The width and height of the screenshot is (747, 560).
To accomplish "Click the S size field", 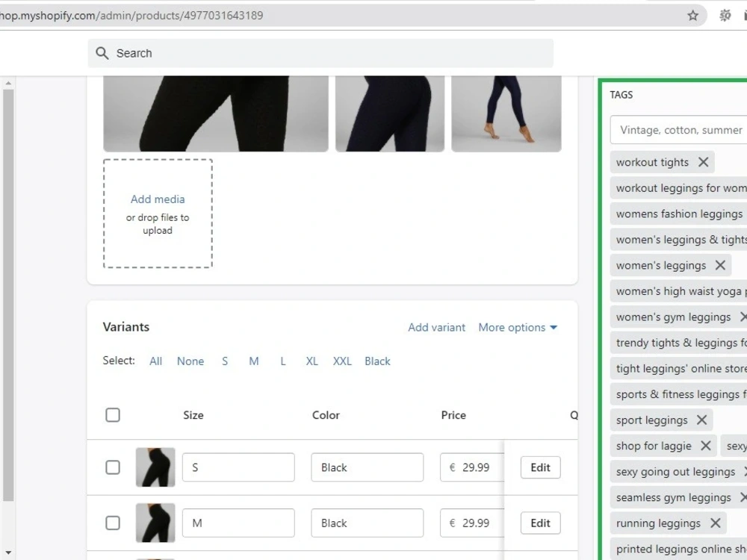I will pyautogui.click(x=238, y=467).
